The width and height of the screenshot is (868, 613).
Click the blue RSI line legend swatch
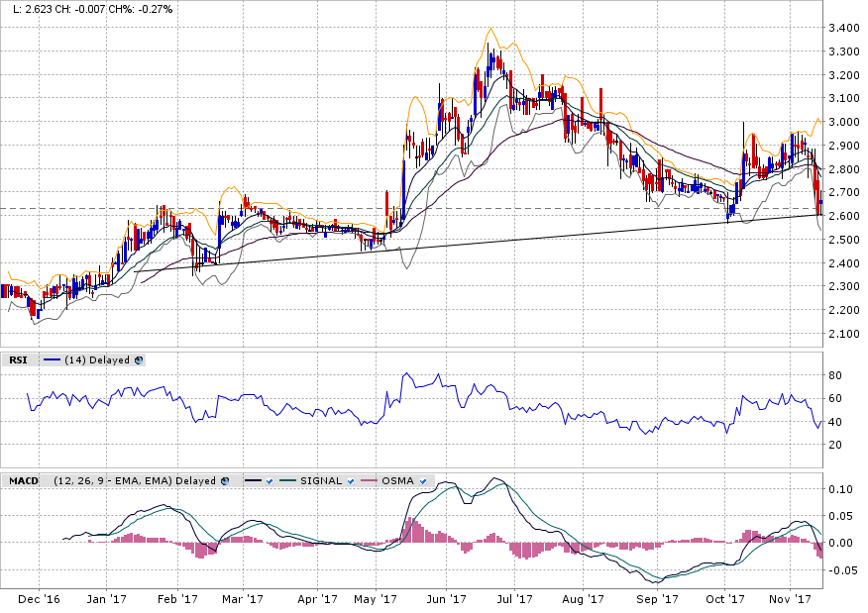53,360
